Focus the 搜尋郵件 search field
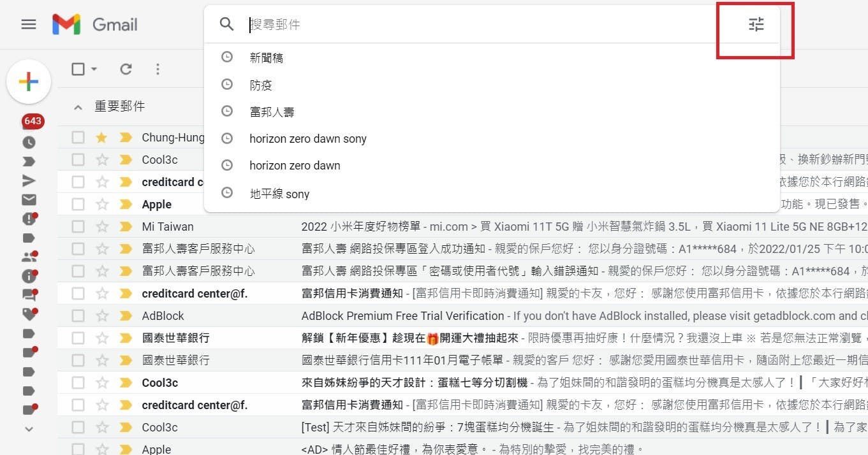 [491, 25]
